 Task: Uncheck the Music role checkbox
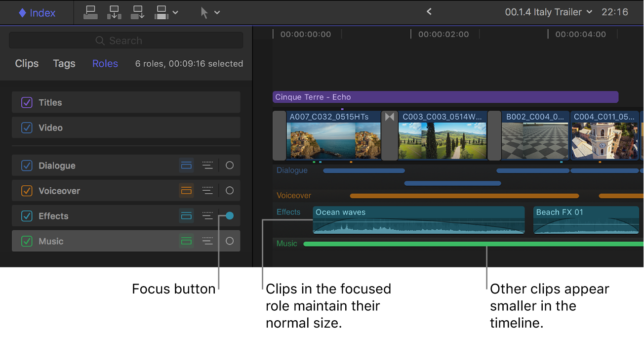[x=26, y=241]
